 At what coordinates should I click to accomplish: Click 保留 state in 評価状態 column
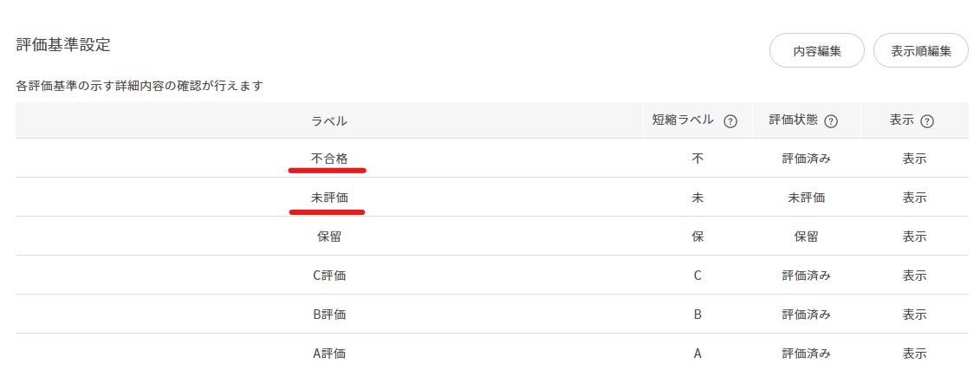point(806,237)
